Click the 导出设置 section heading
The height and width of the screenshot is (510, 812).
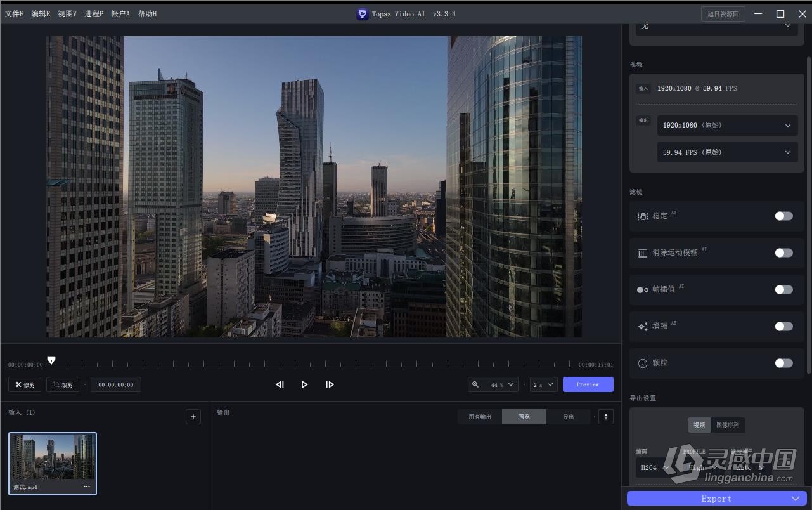coord(643,398)
